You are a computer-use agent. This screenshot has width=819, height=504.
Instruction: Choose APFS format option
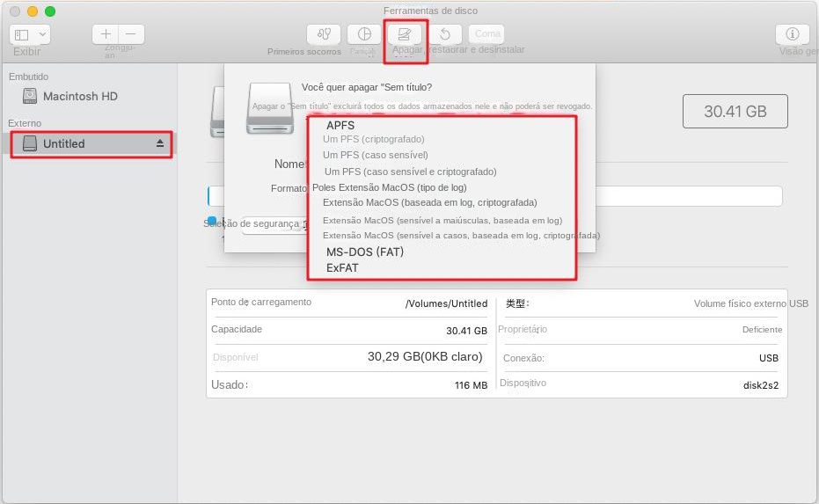[340, 126]
